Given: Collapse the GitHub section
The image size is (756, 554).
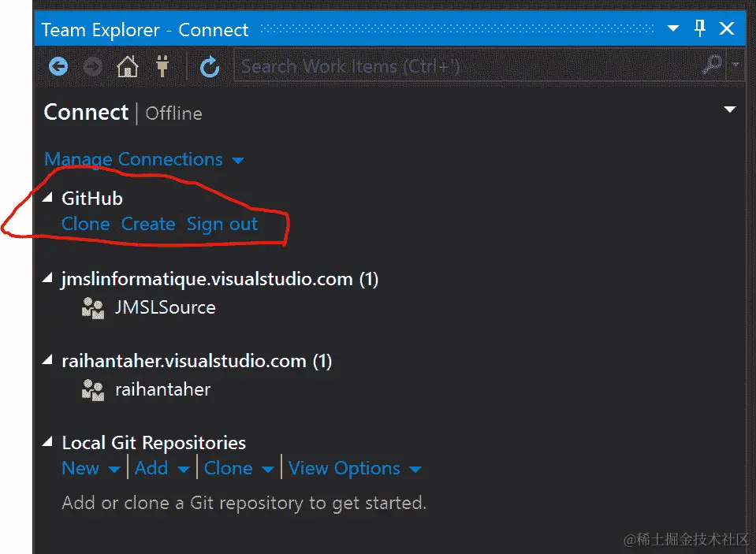Looking at the screenshot, I should pos(47,197).
